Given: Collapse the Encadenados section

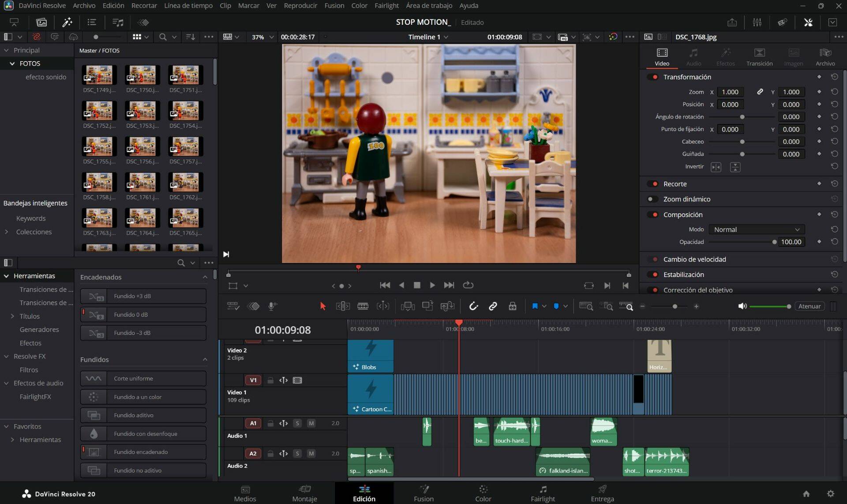Looking at the screenshot, I should tap(205, 277).
